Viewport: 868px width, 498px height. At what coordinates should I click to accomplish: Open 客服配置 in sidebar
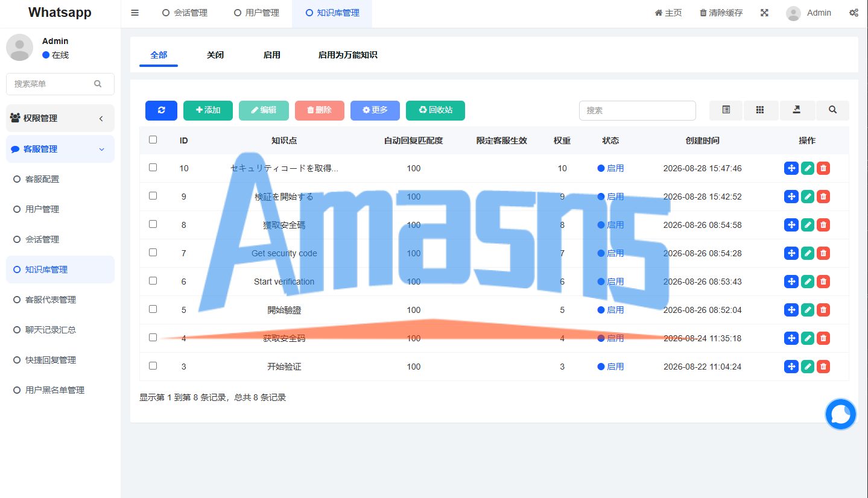(x=60, y=179)
